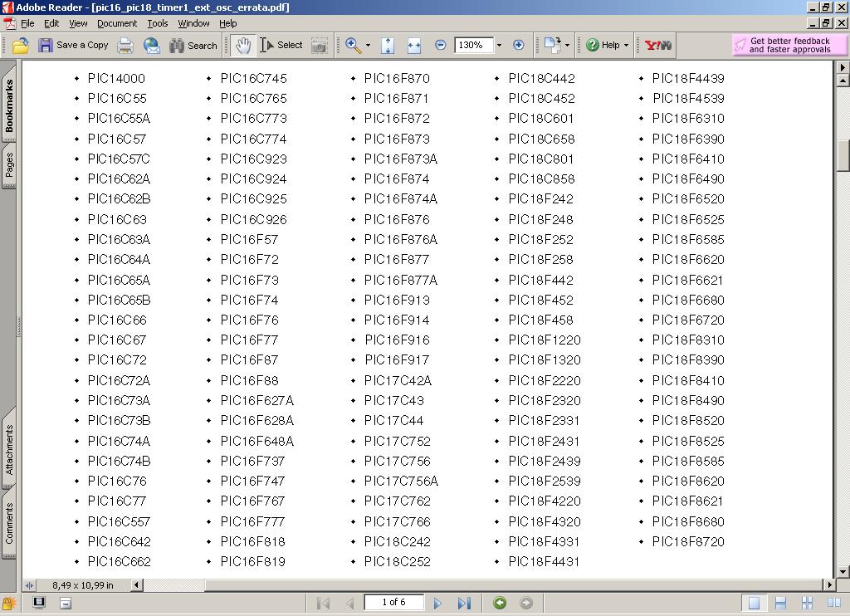
Task: Click the PIC18F8720 list entry
Action: 688,542
